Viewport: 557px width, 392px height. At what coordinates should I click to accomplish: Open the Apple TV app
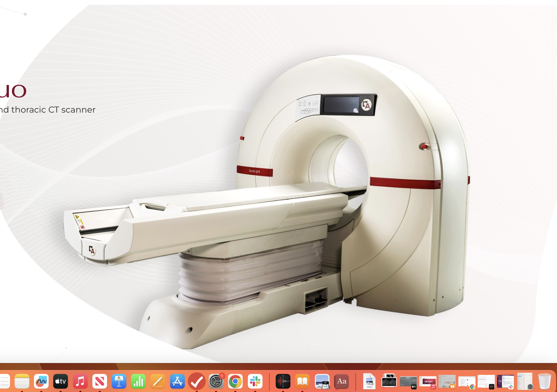click(x=61, y=381)
